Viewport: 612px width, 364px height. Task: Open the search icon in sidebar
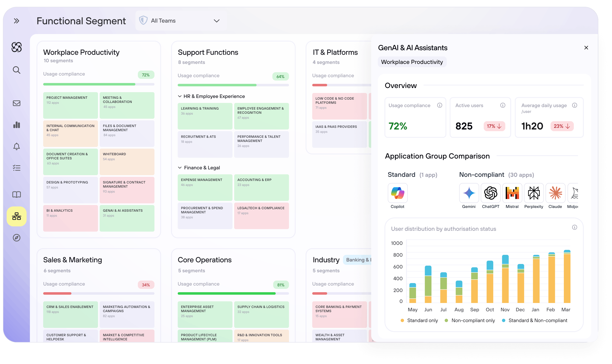(16, 70)
